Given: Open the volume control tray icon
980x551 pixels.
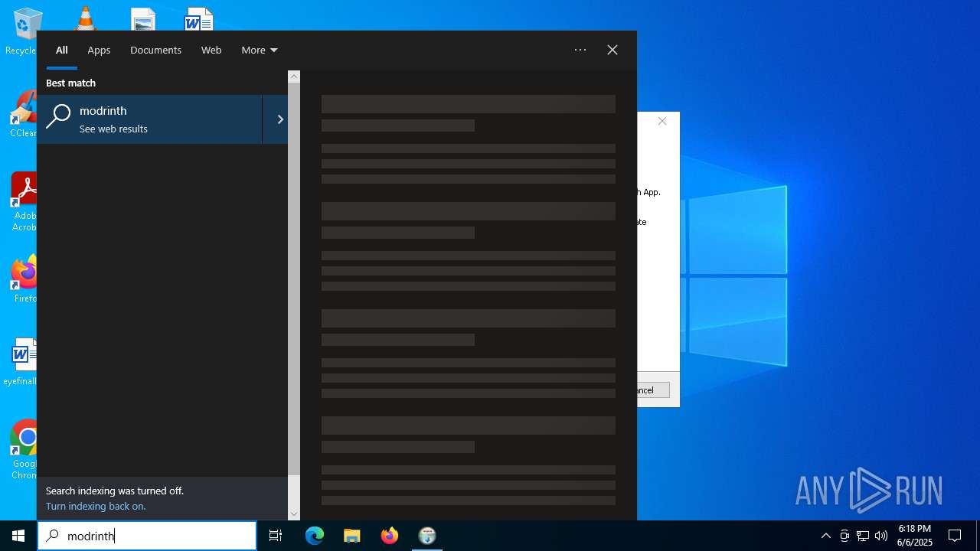Looking at the screenshot, I should (881, 536).
